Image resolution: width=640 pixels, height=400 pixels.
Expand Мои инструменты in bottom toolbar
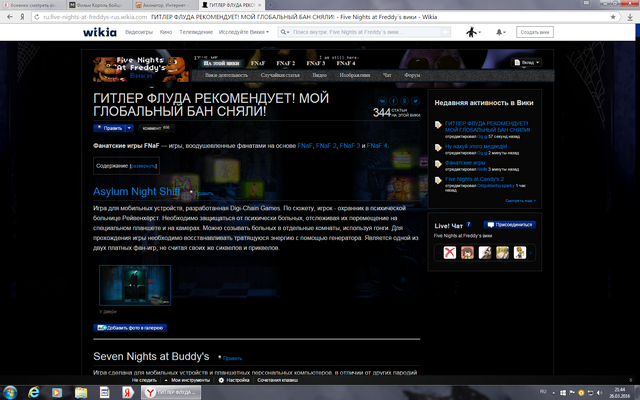click(187, 380)
